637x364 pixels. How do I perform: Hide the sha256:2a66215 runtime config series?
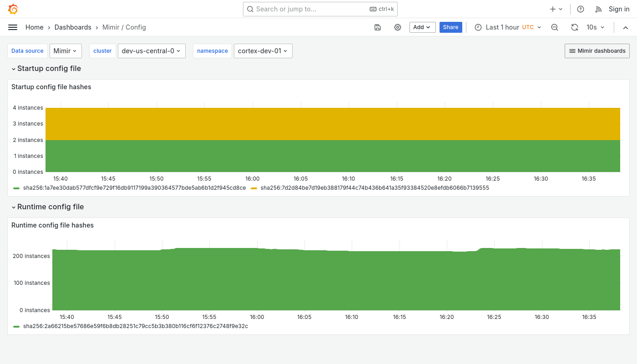135,326
